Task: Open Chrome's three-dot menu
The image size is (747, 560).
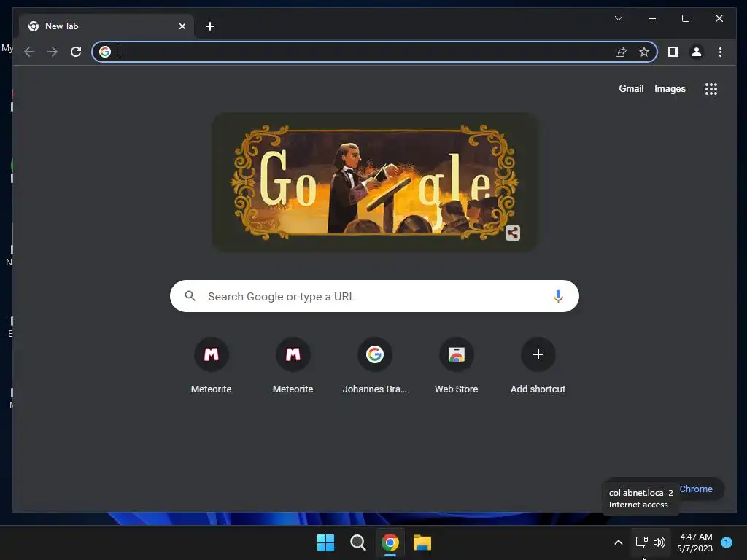Action: [720, 52]
